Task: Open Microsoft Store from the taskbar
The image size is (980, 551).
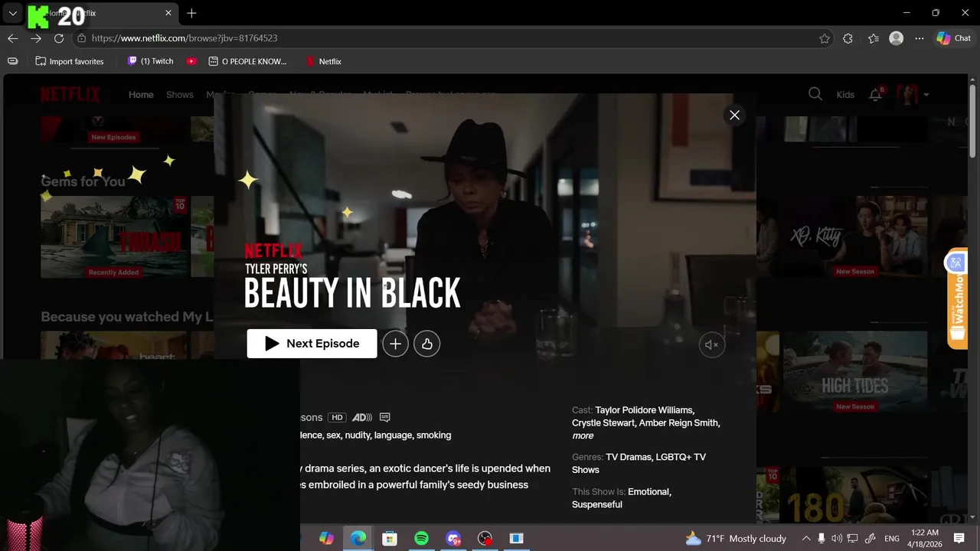Action: tap(390, 539)
